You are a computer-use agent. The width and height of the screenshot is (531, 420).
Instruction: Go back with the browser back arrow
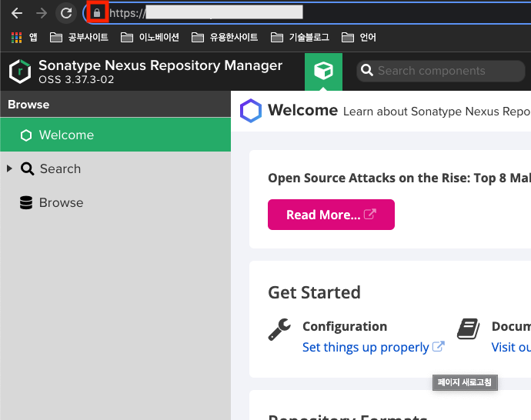click(x=17, y=13)
